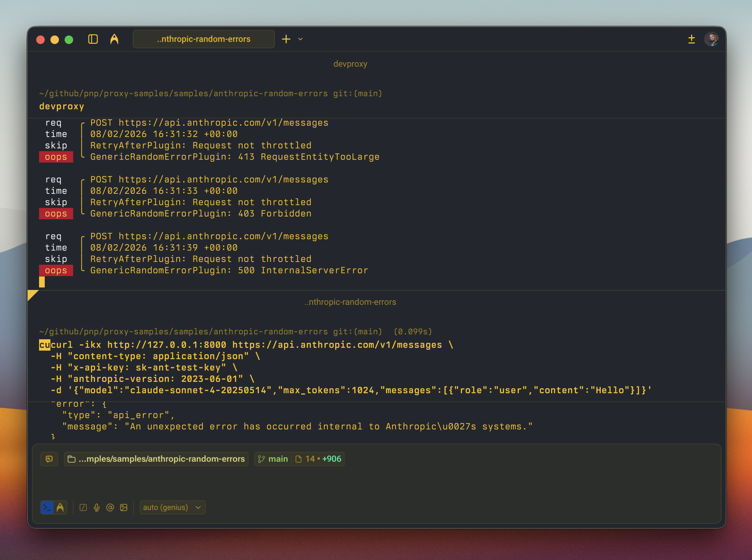752x560 pixels.
Task: Open the chevron menu next to new tab
Action: (300, 39)
